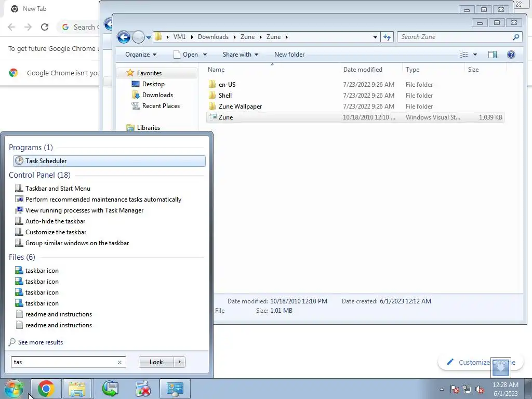The image size is (532, 399).
Task: Open first readme and instructions file
Action: [x=54, y=314]
